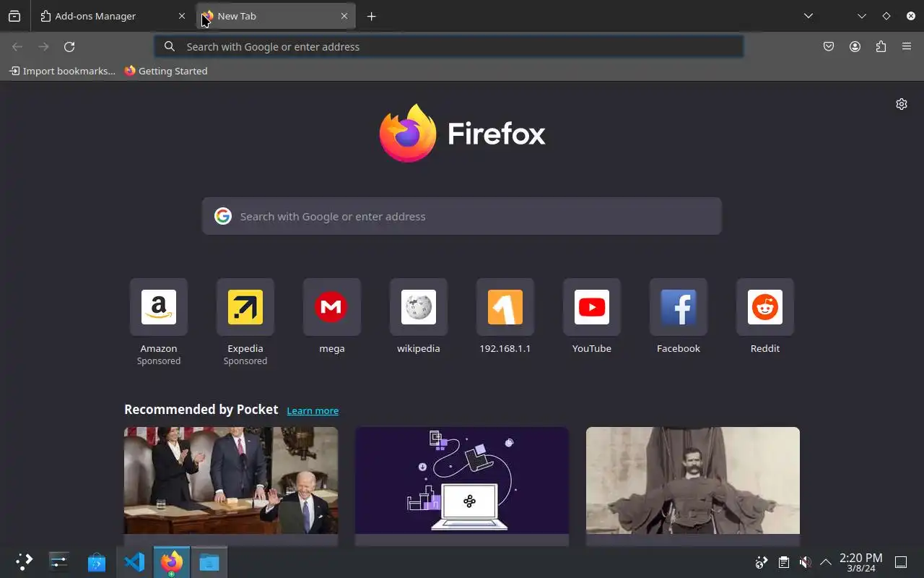Image resolution: width=924 pixels, height=578 pixels.
Task: Open the mega shortcut tile
Action: coord(332,316)
